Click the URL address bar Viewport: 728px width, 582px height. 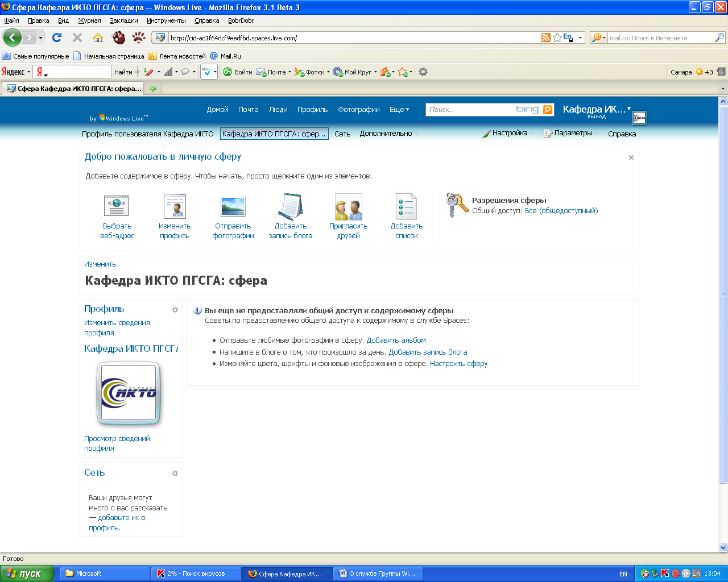(353, 38)
